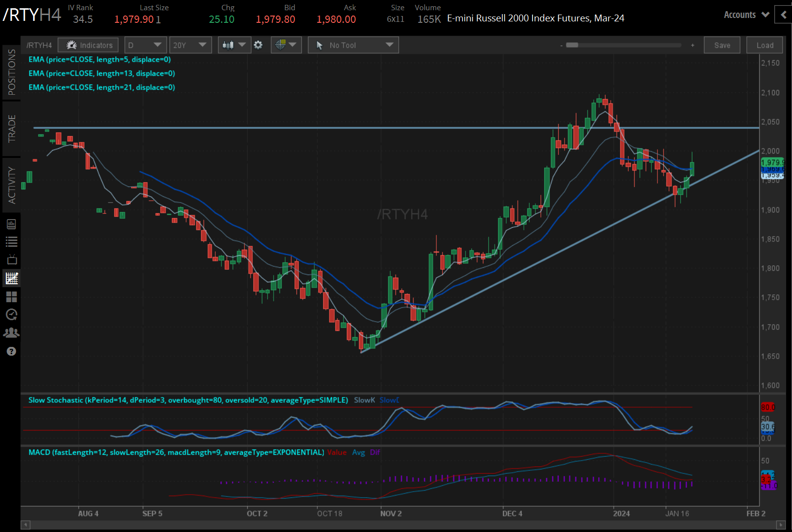This screenshot has width=792, height=532.
Task: Click the MACD Avg legend label
Action: [359, 452]
